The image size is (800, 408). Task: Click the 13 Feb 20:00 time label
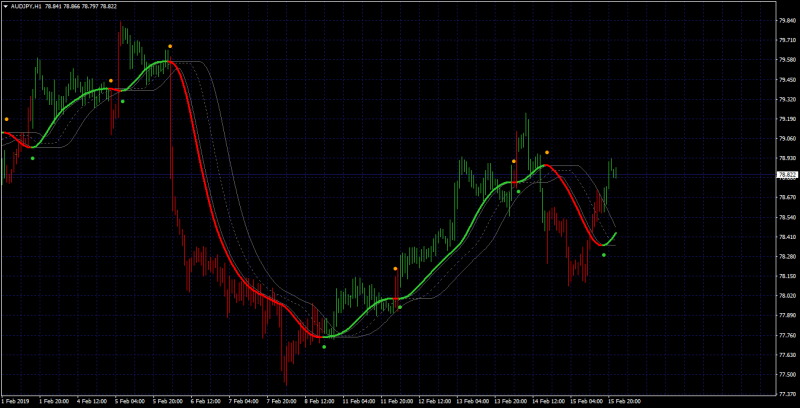511,401
